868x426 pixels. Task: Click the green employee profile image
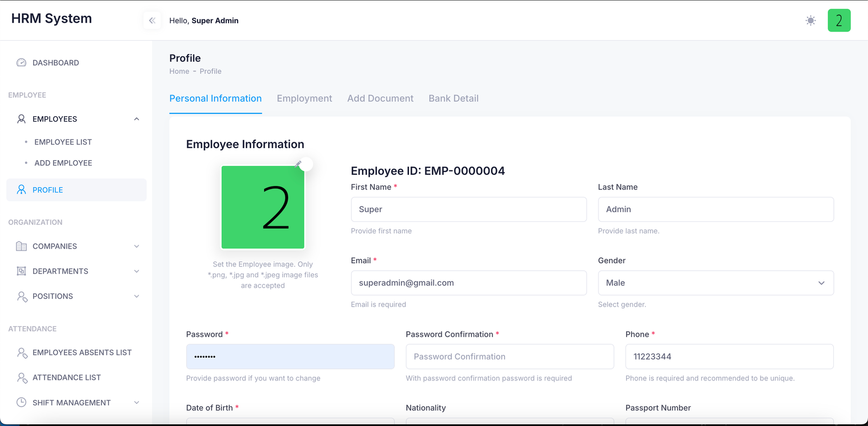point(263,207)
